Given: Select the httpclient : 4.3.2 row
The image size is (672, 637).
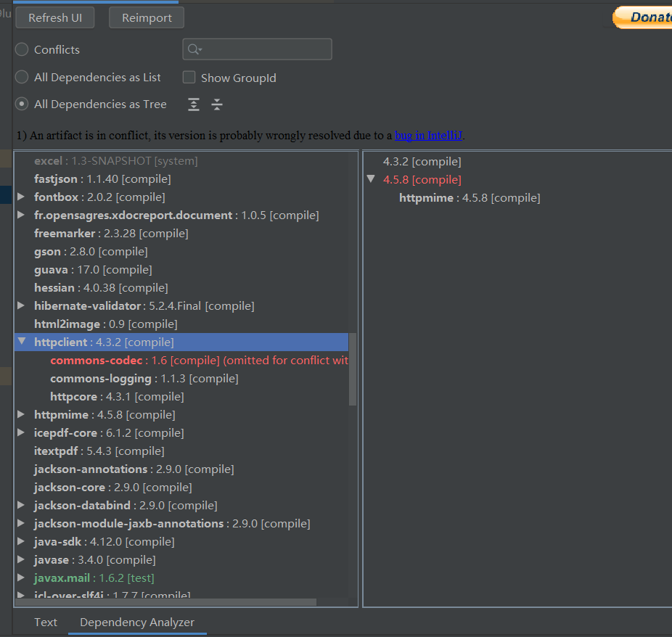Looking at the screenshot, I should (181, 342).
